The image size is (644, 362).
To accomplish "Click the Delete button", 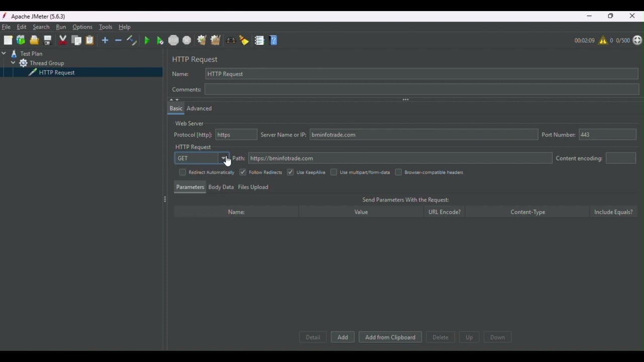I will [440, 337].
